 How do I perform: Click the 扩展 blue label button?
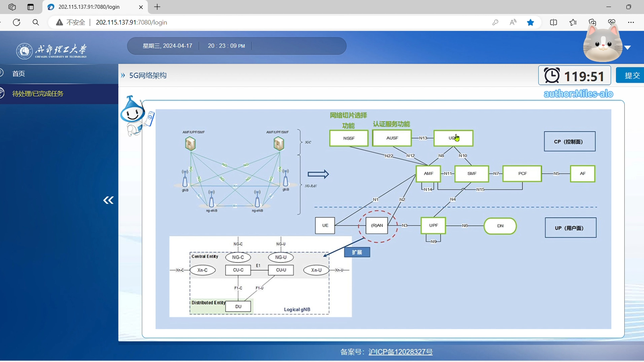point(357,252)
